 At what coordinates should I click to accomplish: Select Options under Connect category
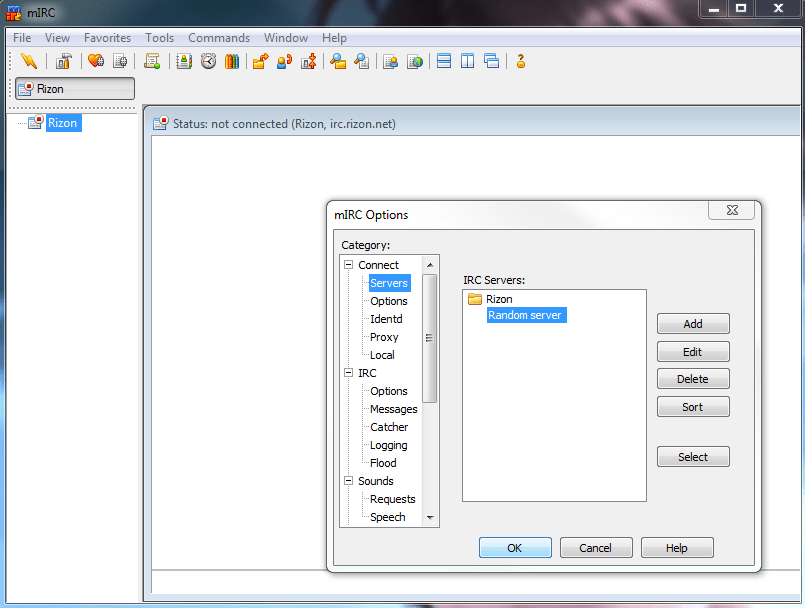click(x=389, y=301)
